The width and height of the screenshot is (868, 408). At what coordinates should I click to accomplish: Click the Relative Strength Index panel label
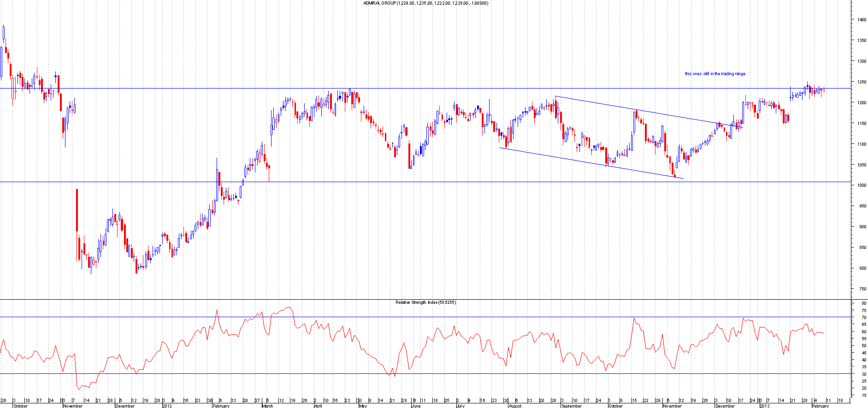pos(425,302)
